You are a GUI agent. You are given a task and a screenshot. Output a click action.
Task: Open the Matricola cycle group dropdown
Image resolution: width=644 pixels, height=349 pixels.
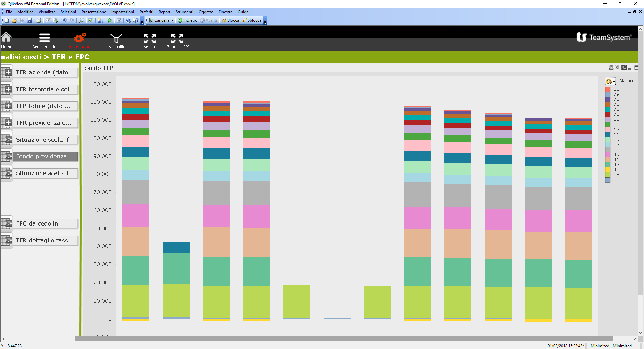610,81
